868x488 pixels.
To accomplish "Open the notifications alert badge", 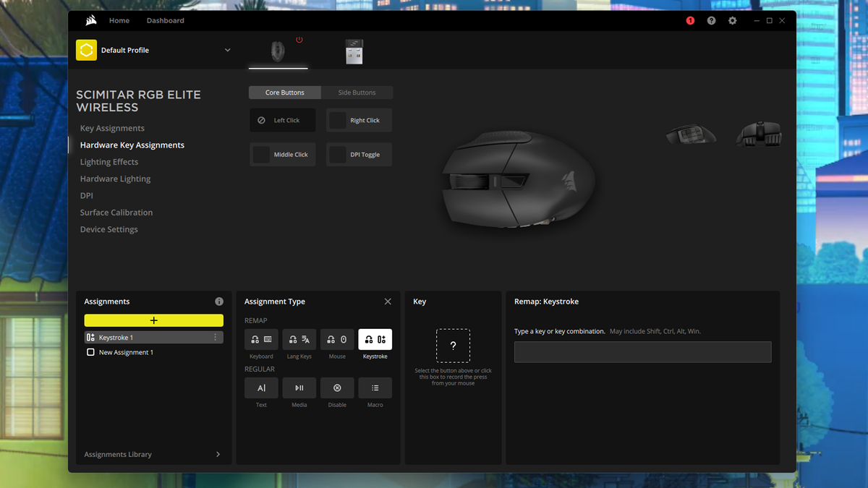I will click(690, 21).
